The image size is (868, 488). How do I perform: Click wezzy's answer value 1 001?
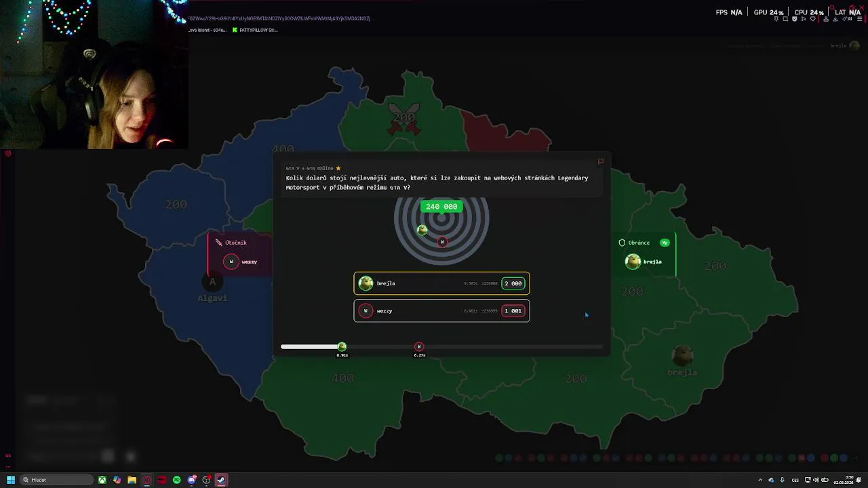(x=513, y=311)
